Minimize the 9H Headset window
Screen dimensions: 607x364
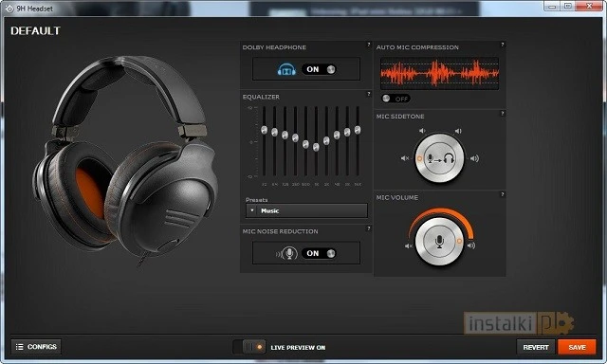click(x=552, y=6)
